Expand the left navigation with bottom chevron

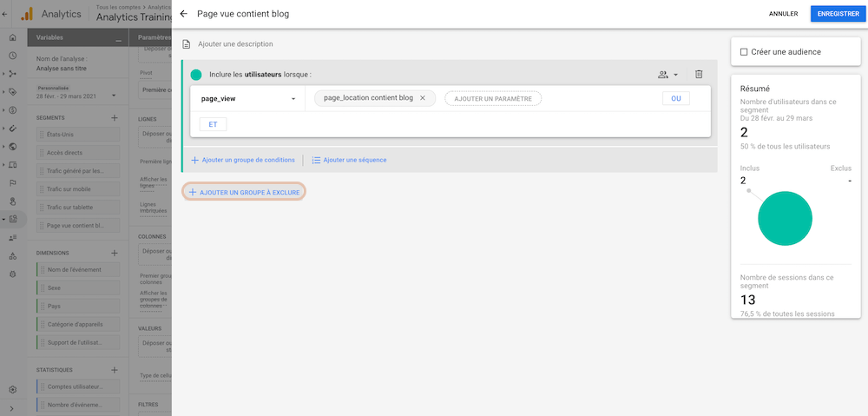[13, 408]
